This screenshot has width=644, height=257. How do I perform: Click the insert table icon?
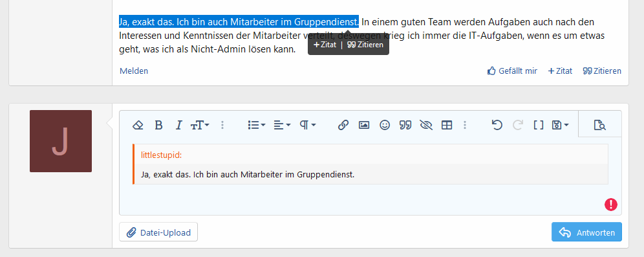click(446, 125)
